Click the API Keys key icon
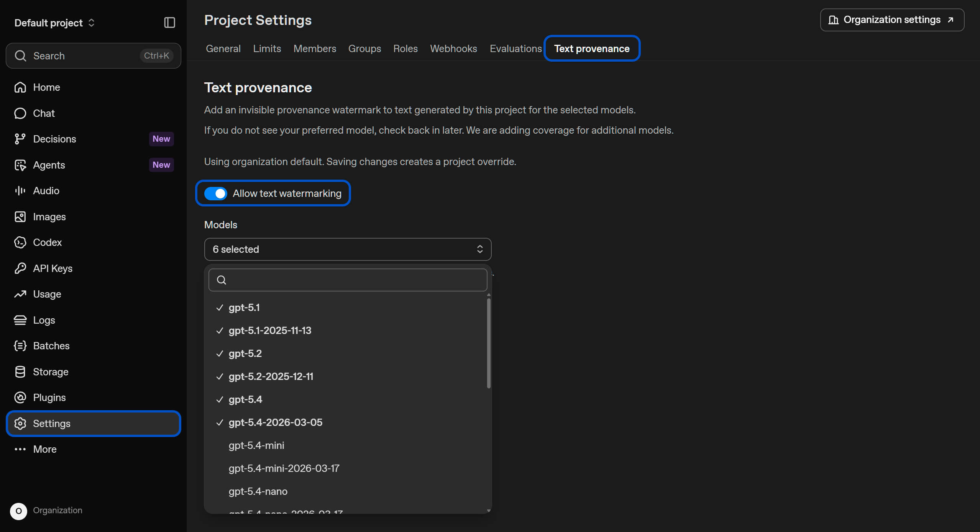This screenshot has height=532, width=980. tap(20, 268)
